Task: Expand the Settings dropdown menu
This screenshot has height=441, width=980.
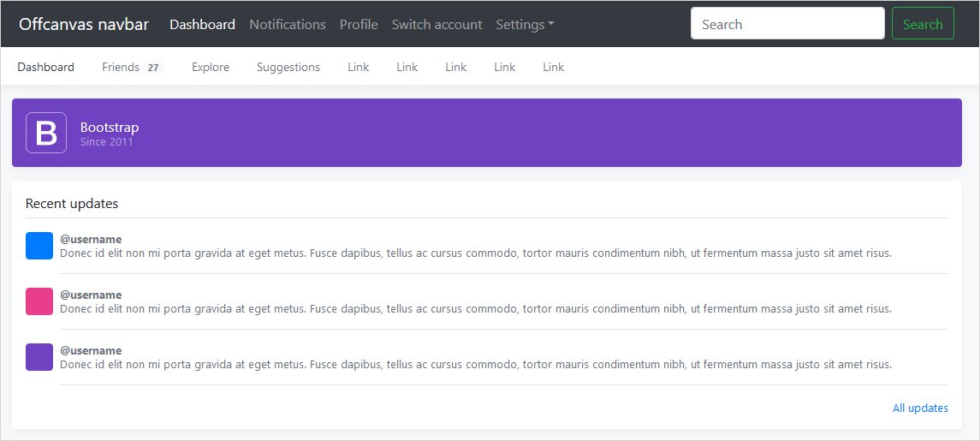Action: pyautogui.click(x=525, y=25)
